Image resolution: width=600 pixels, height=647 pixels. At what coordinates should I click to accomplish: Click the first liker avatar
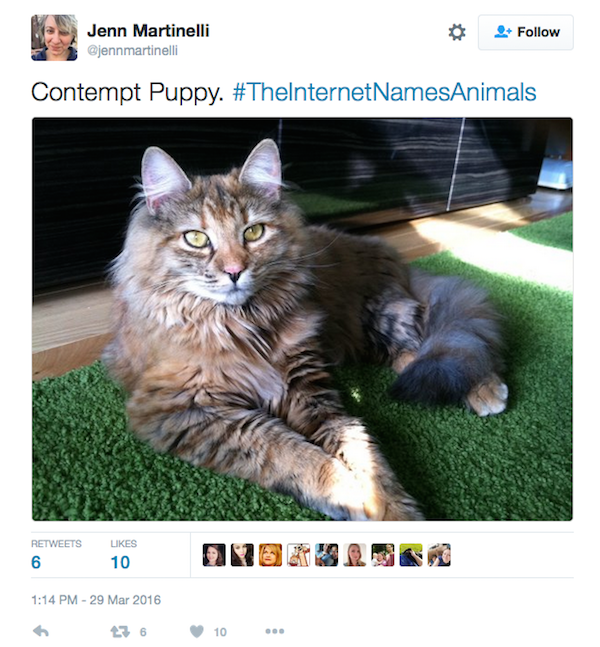point(214,555)
